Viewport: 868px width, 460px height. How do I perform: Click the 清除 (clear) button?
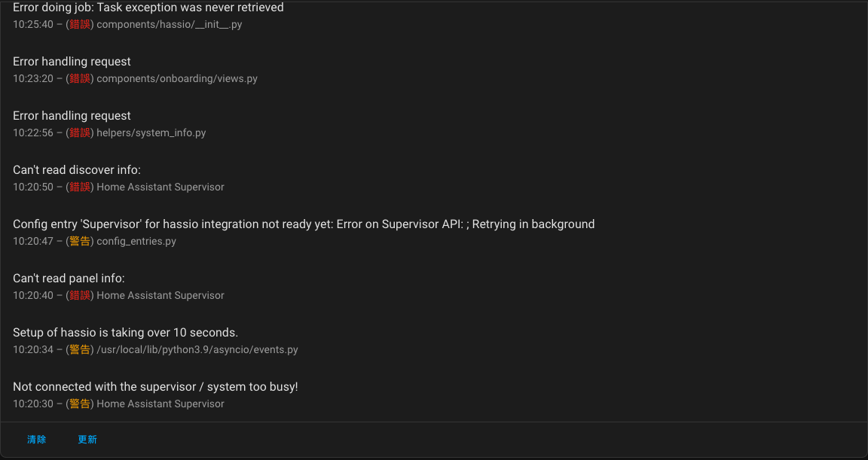(x=36, y=440)
